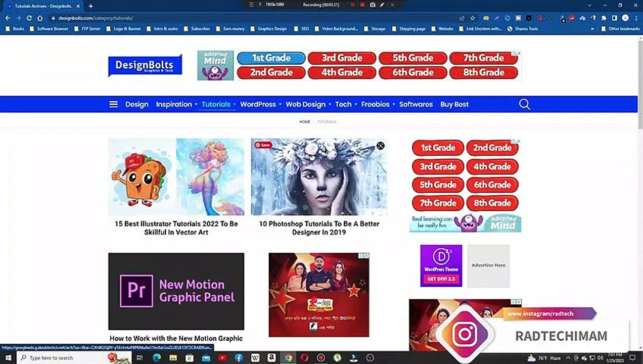Open the Premiere Pro motion panel thumbnail
Screen dimensions: 643x364
click(176, 291)
